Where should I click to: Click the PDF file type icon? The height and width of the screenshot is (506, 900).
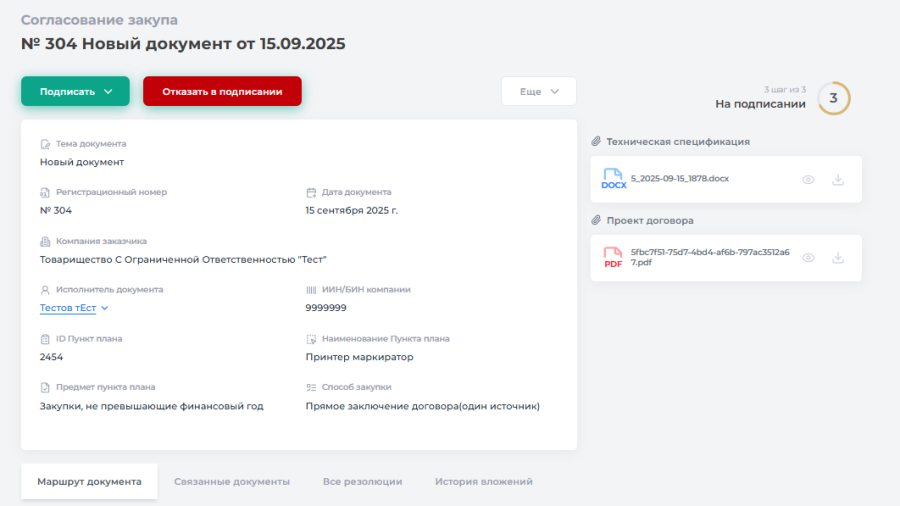[613, 258]
